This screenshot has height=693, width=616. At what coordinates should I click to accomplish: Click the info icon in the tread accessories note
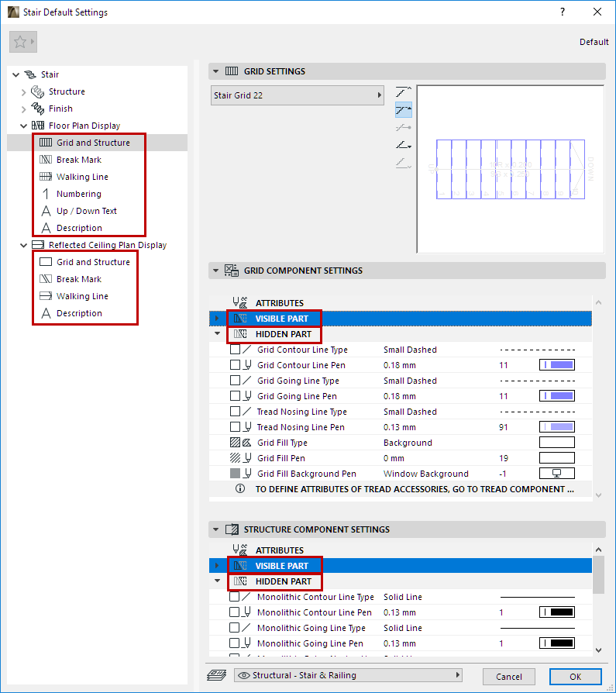pos(240,489)
